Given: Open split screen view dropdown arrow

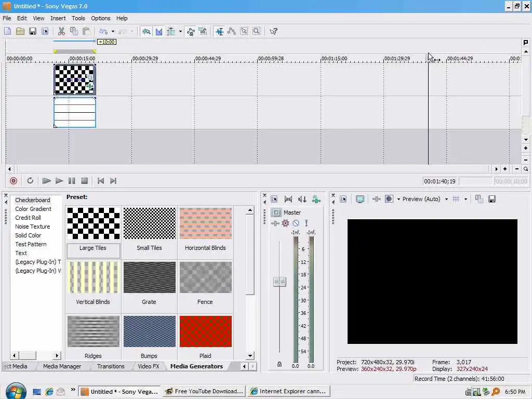Looking at the screenshot, I should (x=398, y=199).
